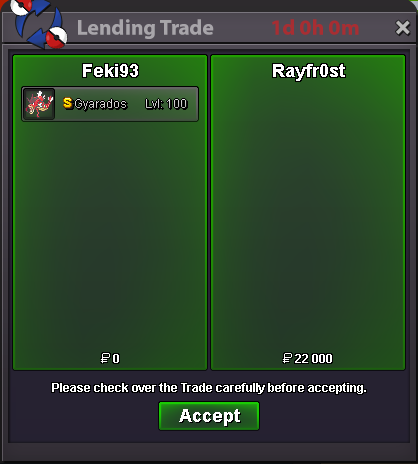Select the shiny Gyarados sprite thumbnail
This screenshot has width=418, height=464.
39,104
